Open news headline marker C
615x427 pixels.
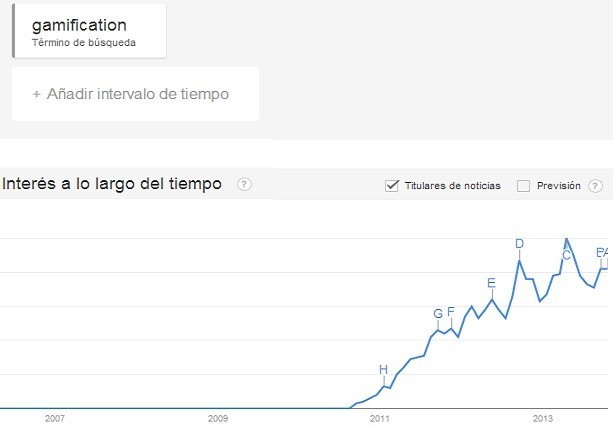click(566, 255)
